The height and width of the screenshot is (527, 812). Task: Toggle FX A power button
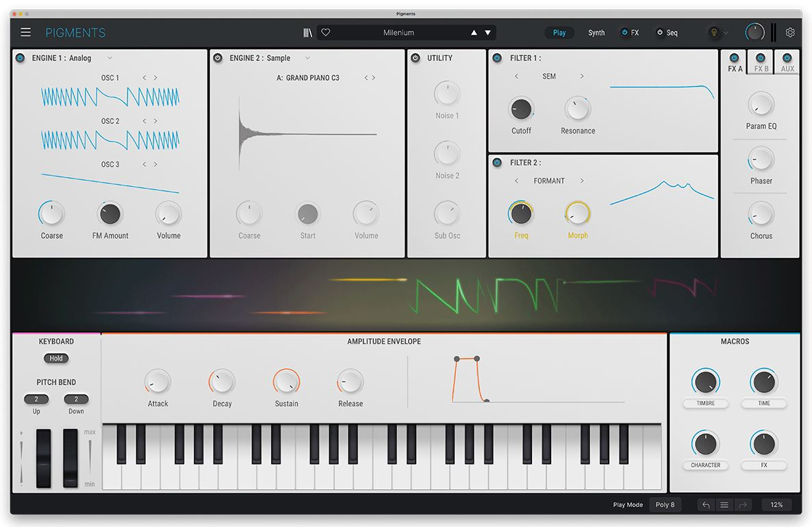click(734, 57)
